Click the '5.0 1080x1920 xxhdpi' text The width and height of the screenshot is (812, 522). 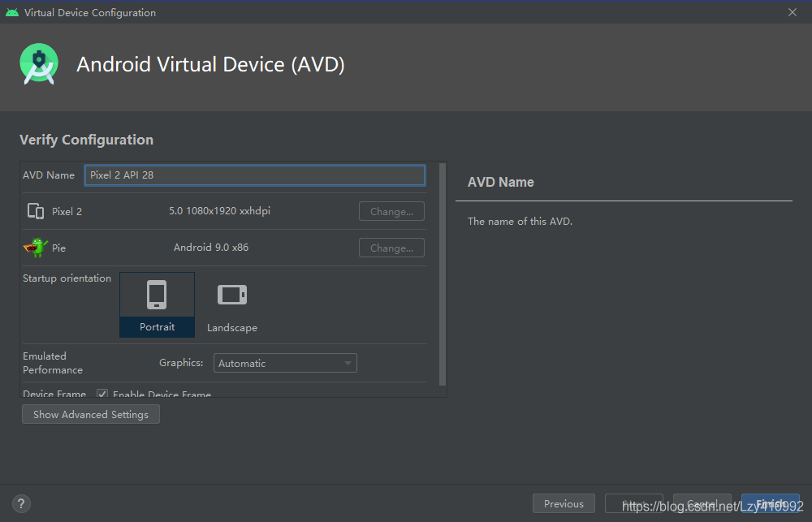219,211
